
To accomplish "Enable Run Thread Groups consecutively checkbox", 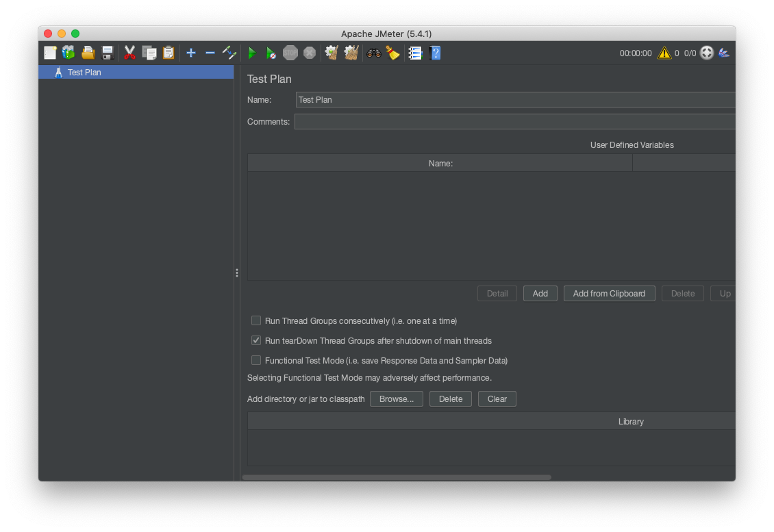I will [255, 321].
